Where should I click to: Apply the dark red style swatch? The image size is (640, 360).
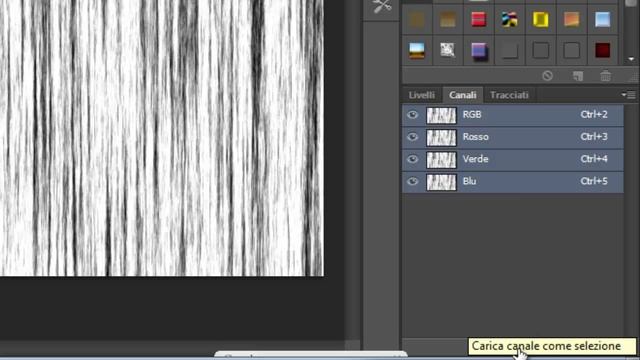point(602,51)
